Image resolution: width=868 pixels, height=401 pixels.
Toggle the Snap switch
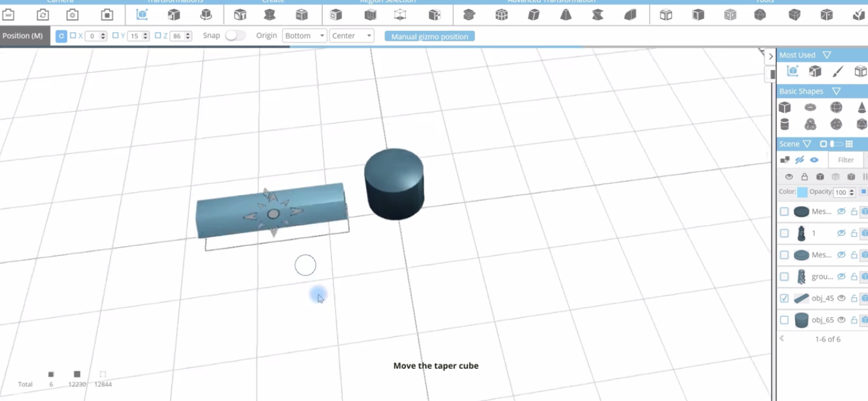(x=235, y=35)
